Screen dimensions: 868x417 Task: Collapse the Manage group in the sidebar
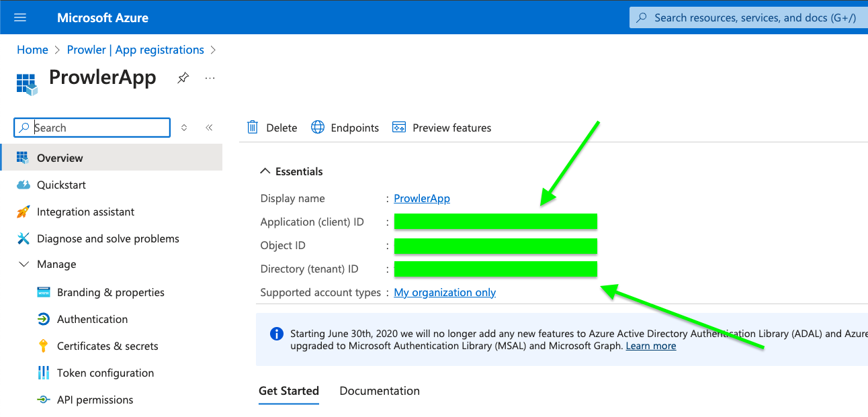pyautogui.click(x=24, y=265)
